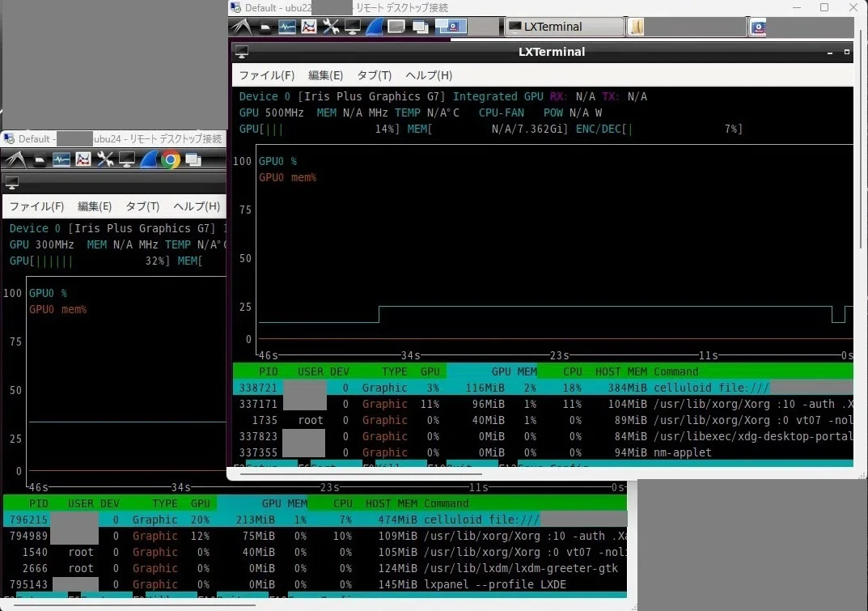Click the monitor display icon in ubu24 panel
The image size is (868, 611).
127,159
